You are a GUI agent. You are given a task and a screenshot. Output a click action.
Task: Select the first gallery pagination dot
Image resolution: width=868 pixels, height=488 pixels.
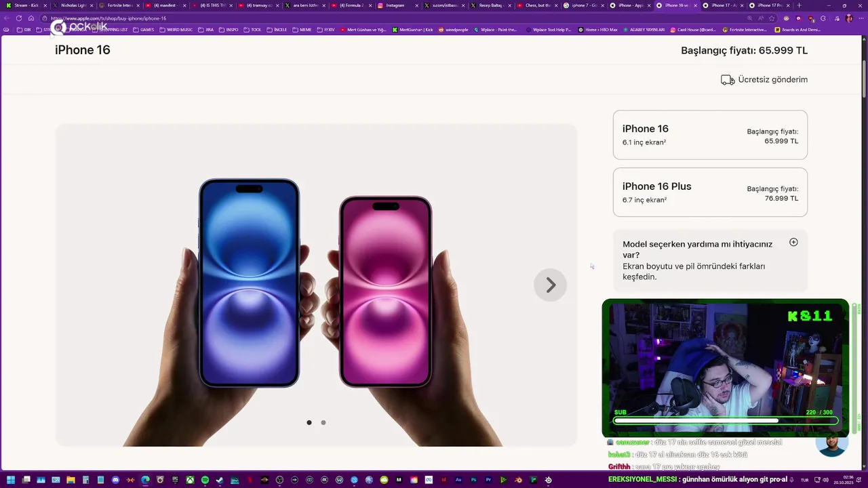pyautogui.click(x=309, y=422)
